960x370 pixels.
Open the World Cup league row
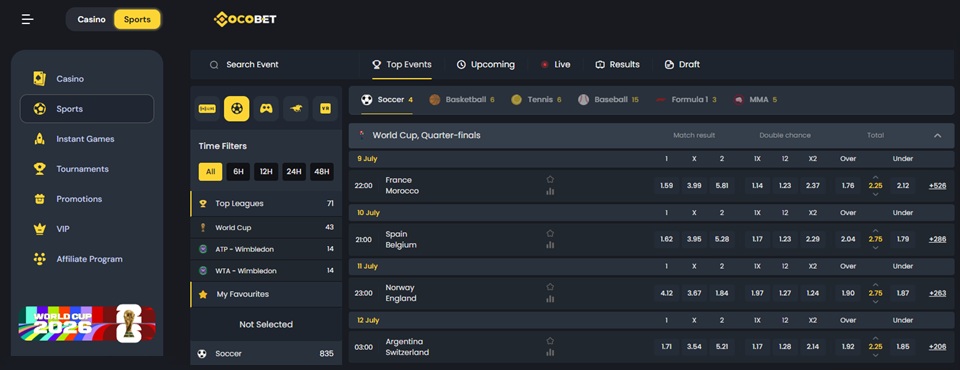(x=266, y=227)
